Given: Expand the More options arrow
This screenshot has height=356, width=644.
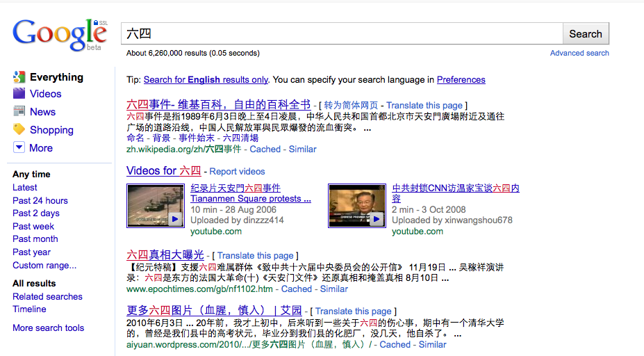Looking at the screenshot, I should [19, 147].
